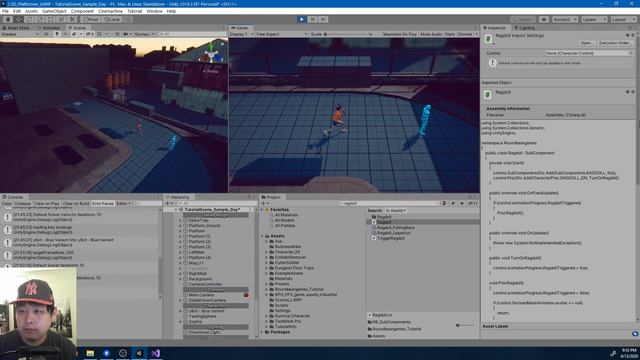Toggle Mute Audio in Game view
This screenshot has height=360, width=640.
pos(431,34)
